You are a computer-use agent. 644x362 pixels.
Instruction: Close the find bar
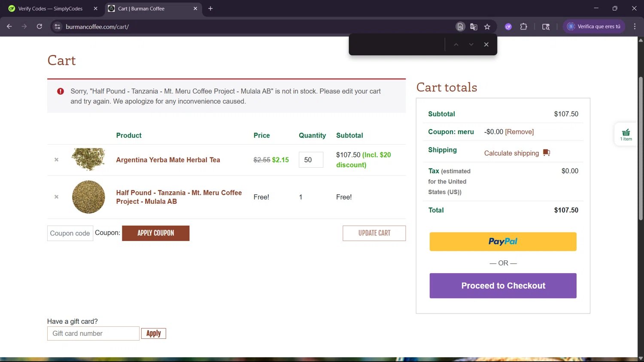486,45
